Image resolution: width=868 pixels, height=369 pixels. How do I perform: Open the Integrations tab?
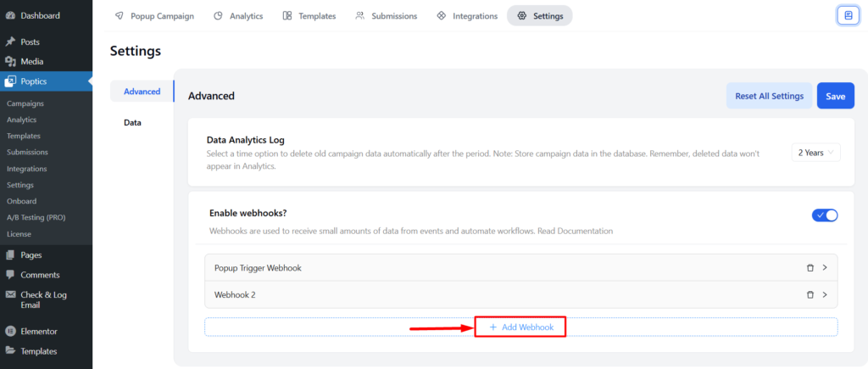(x=467, y=16)
